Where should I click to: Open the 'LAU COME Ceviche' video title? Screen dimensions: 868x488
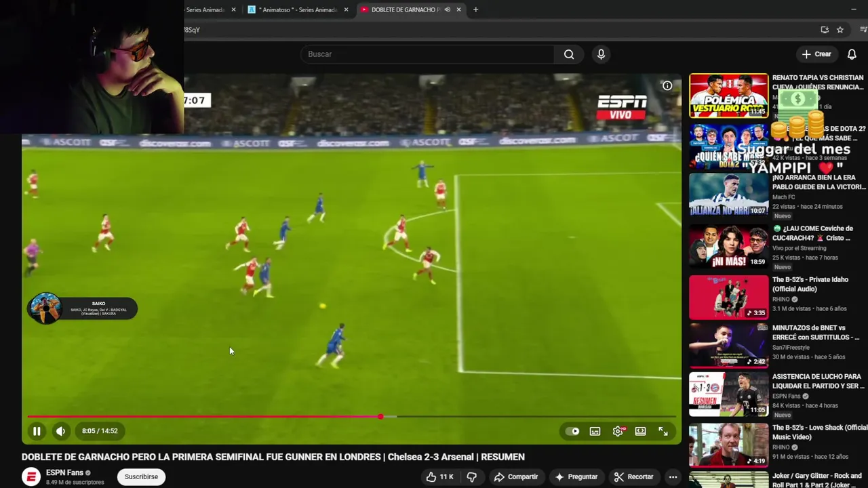point(813,233)
